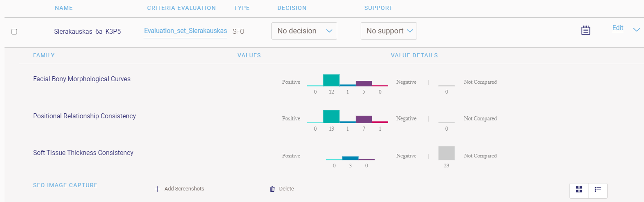644x202 pixels.
Task: Select the Sierakauskas_6a_K3P5 row checkbox
Action: click(14, 32)
